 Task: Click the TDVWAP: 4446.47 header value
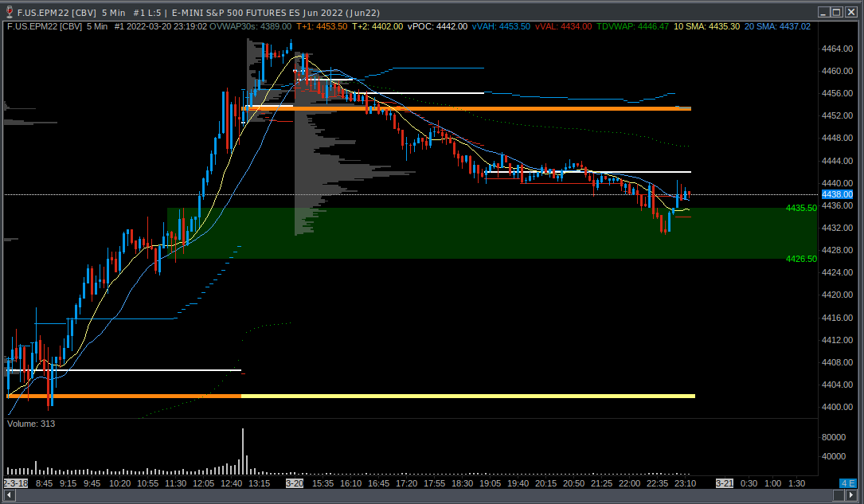tap(632, 26)
